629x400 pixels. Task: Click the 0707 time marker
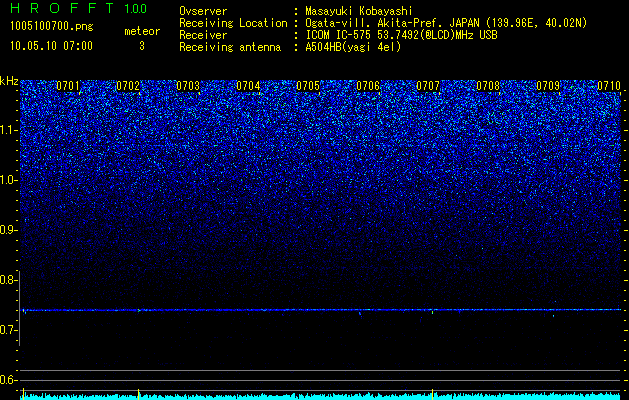click(x=428, y=86)
